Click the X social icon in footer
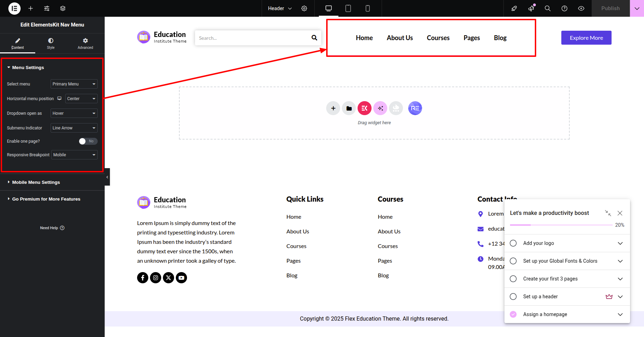 pyautogui.click(x=169, y=278)
